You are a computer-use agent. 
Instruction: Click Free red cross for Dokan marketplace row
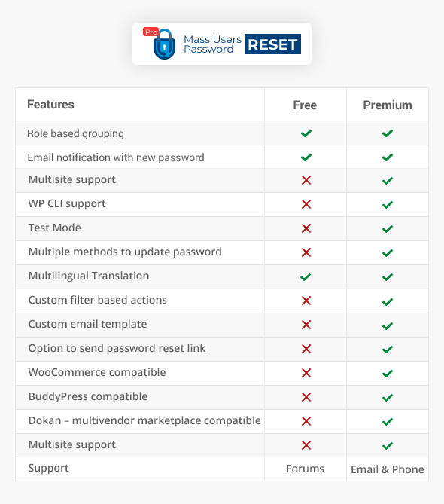(306, 421)
